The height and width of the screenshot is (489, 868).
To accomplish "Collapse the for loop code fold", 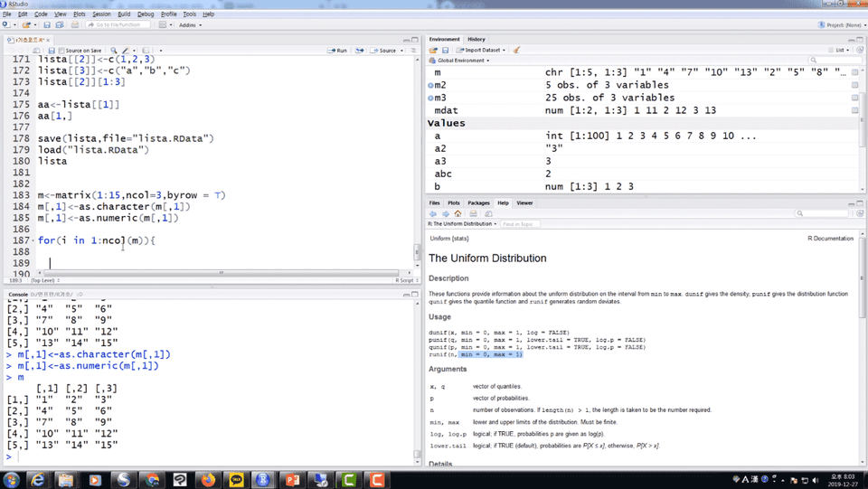I will tap(33, 240).
